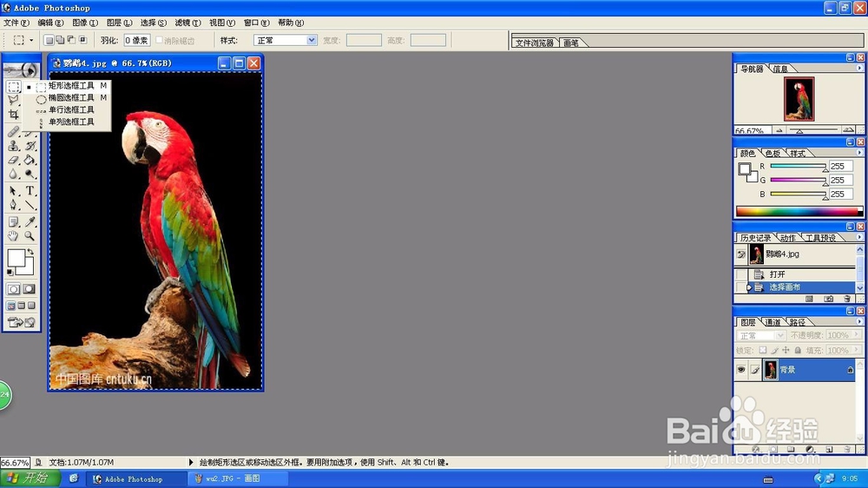Image resolution: width=868 pixels, height=488 pixels.
Task: Click the History panel trash icon
Action: tap(847, 299)
